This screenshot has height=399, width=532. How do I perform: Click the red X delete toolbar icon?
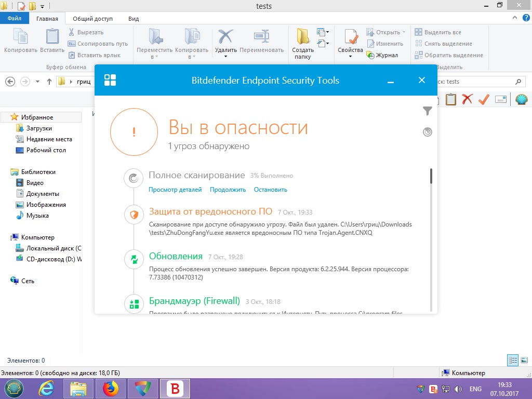pyautogui.click(x=467, y=99)
